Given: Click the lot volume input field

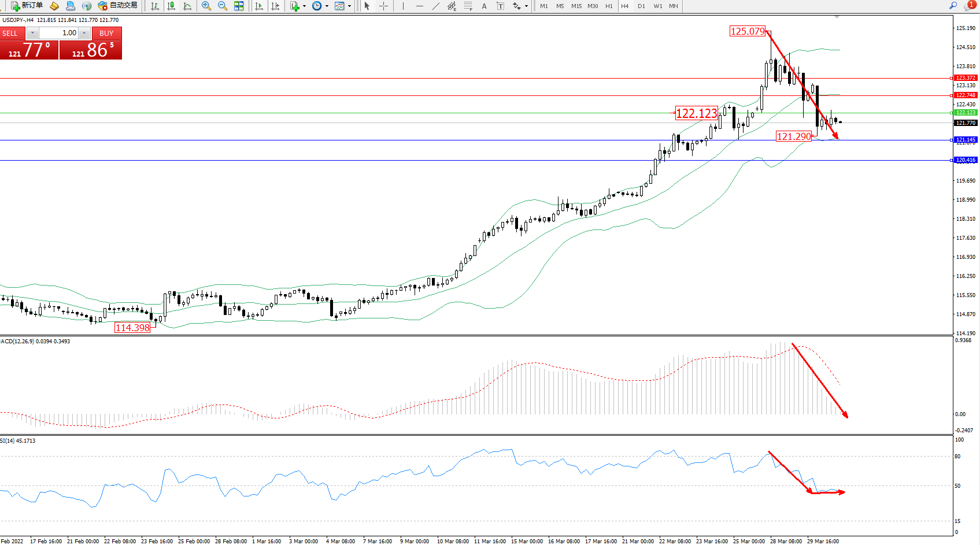Looking at the screenshot, I should point(60,33).
